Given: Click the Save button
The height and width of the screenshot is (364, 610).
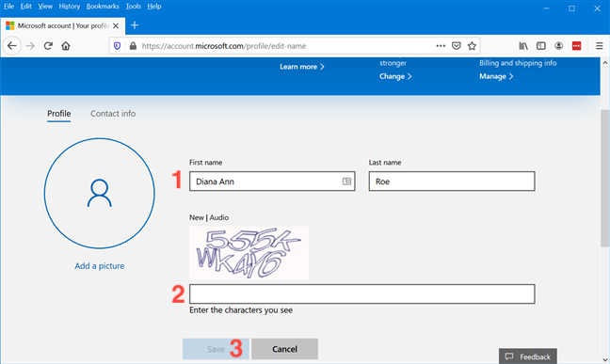Looking at the screenshot, I should tap(216, 349).
